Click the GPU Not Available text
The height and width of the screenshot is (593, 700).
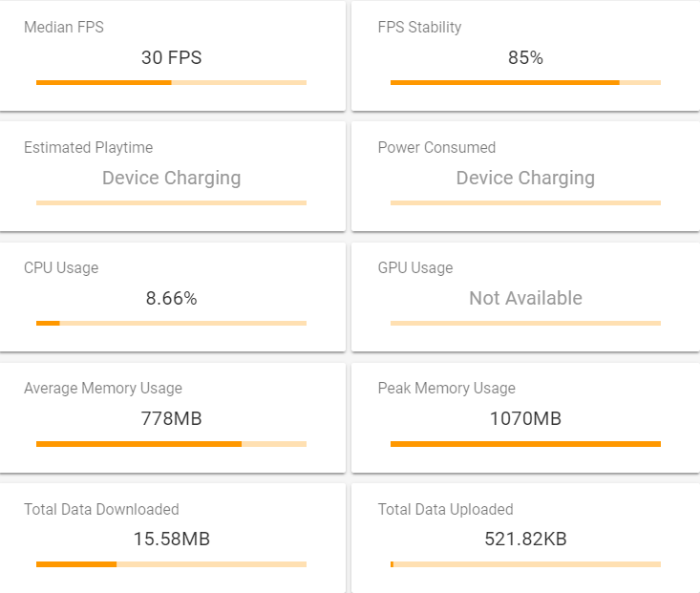click(525, 298)
